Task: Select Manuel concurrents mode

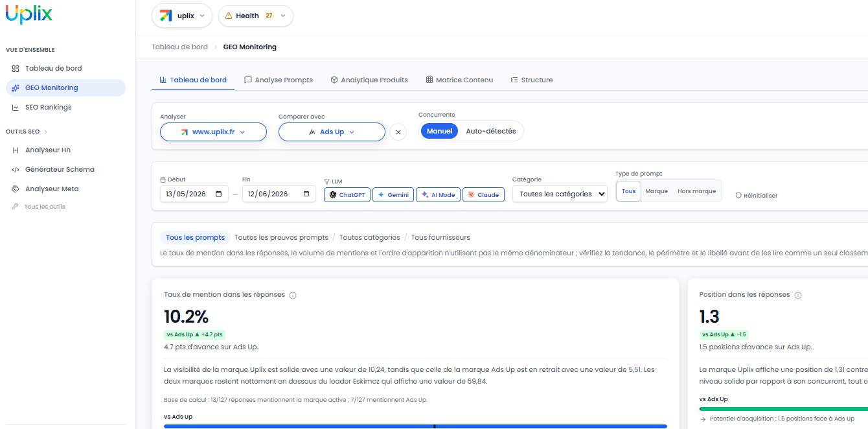Action: click(439, 131)
